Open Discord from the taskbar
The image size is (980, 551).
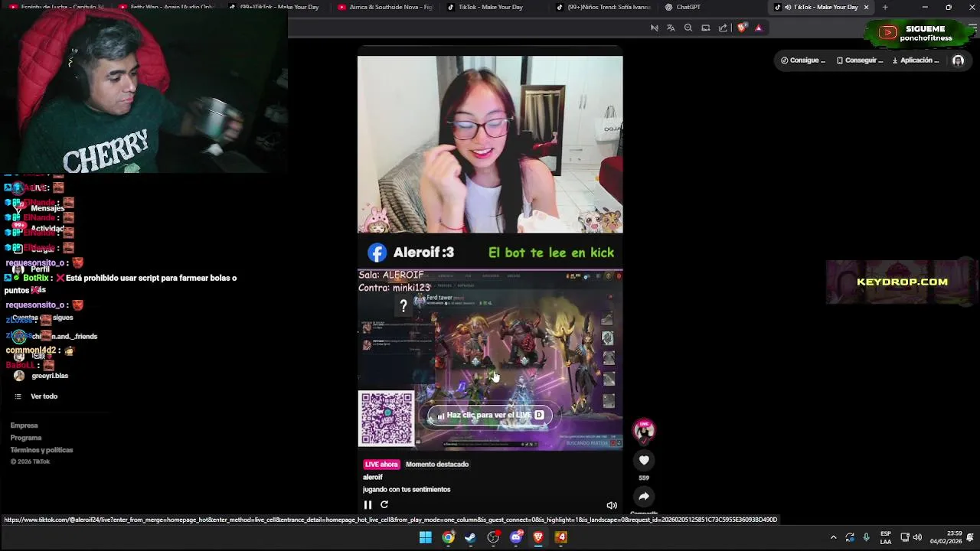(x=516, y=537)
